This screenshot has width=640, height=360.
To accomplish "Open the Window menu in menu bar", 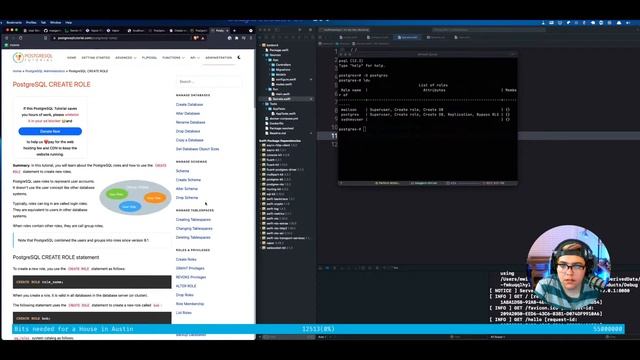I will [x=56, y=23].
